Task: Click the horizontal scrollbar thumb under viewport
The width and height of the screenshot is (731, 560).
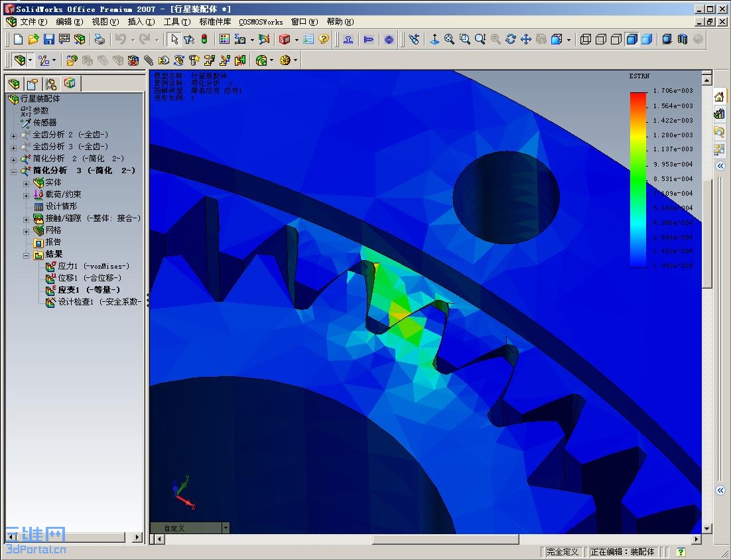Action: pos(445,539)
